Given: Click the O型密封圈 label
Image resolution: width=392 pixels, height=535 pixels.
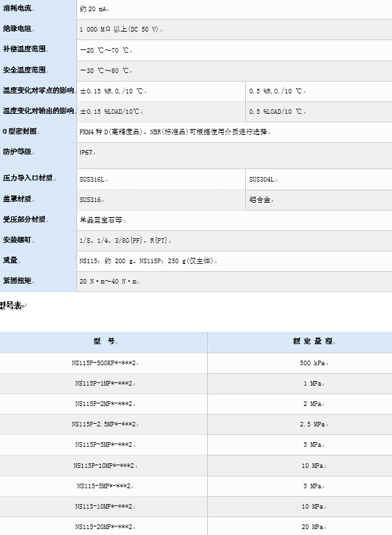Looking at the screenshot, I should [x=21, y=131].
